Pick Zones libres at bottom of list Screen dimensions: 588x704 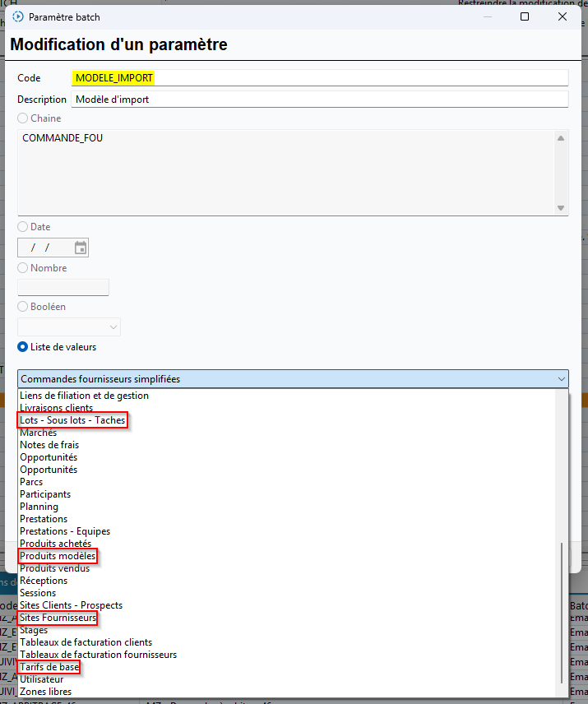point(45,692)
